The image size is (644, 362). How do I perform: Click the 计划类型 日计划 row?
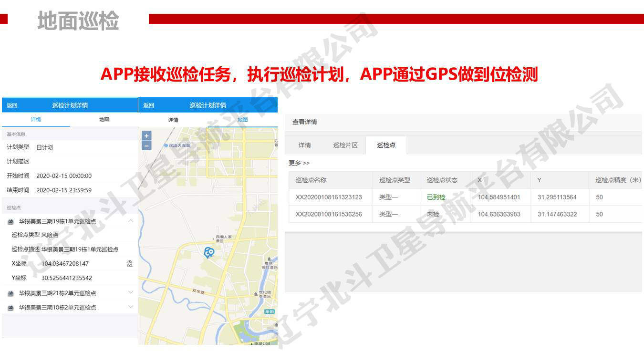click(70, 147)
